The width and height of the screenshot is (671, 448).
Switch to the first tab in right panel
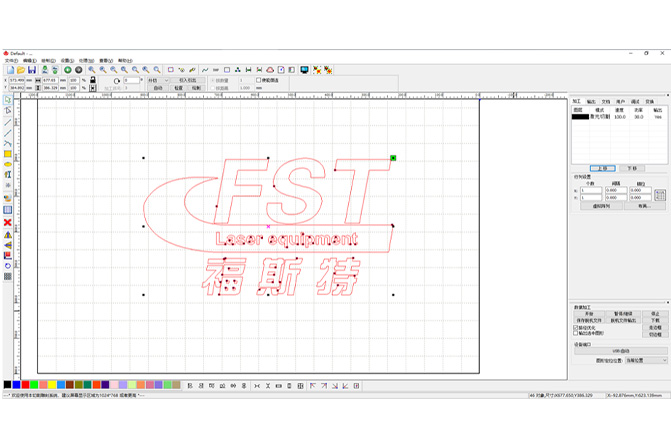click(577, 101)
